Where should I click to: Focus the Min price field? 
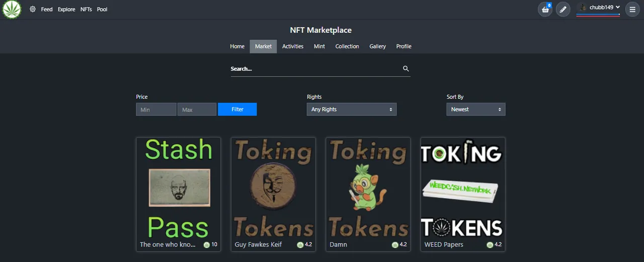click(x=156, y=109)
